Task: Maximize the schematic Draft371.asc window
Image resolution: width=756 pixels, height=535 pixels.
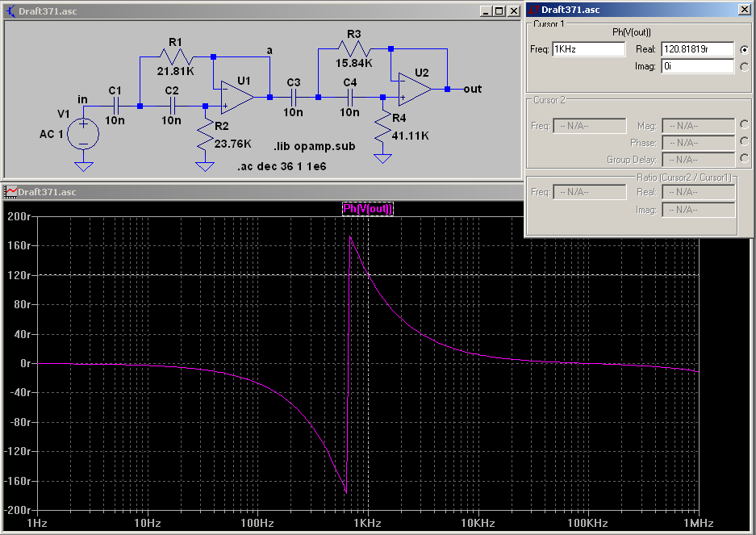Action: (x=499, y=11)
